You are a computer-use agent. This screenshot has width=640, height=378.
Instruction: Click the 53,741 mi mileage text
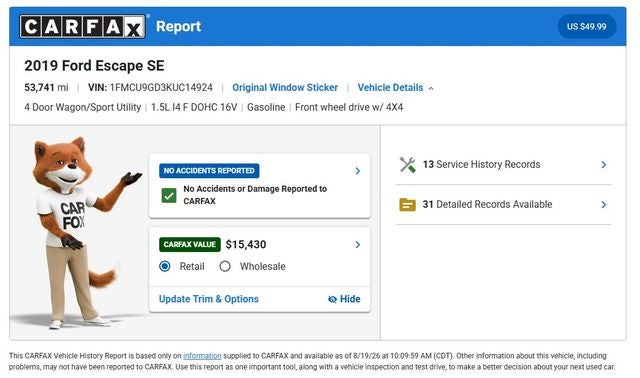coord(46,87)
